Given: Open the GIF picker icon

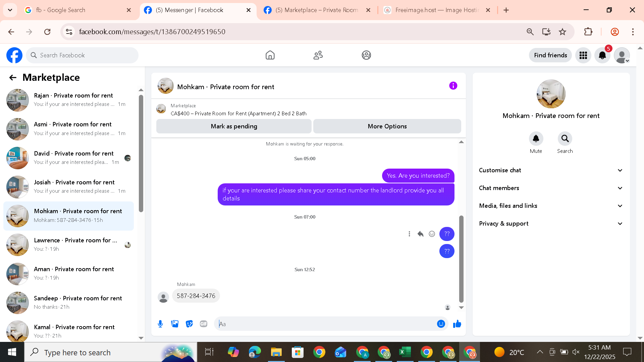Looking at the screenshot, I should 204,324.
